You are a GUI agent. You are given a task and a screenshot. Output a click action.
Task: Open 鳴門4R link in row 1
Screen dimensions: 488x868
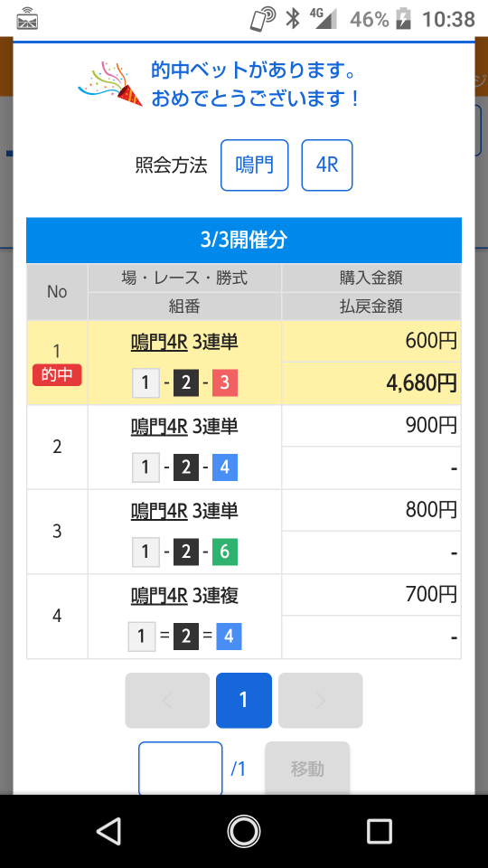click(x=159, y=342)
